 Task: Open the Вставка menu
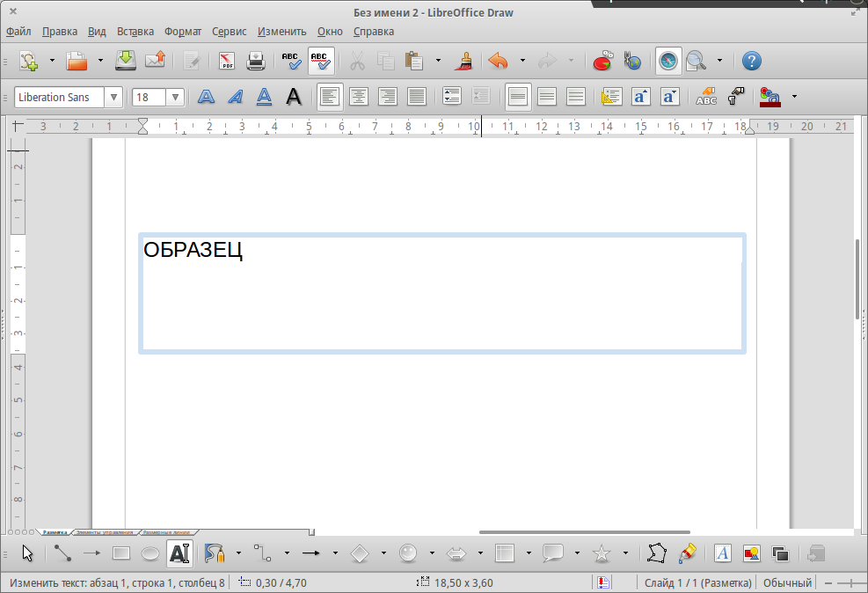(135, 32)
